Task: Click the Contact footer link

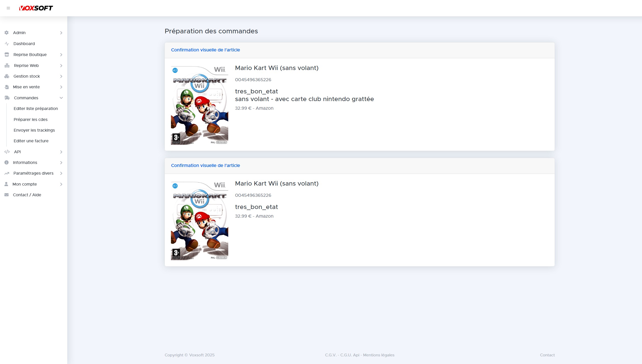Action: pos(547,355)
